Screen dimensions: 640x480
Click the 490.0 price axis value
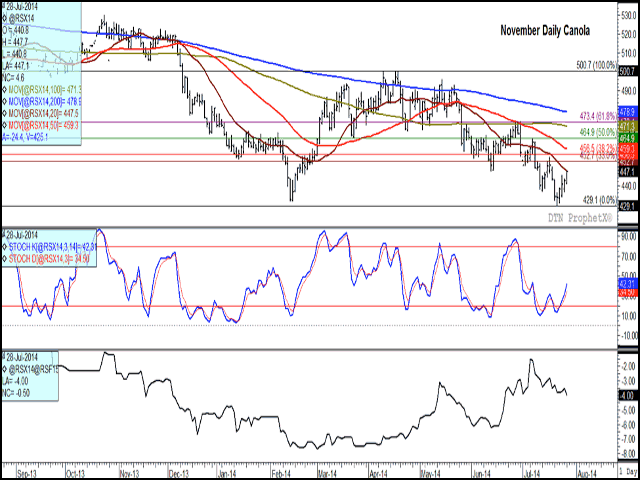click(x=629, y=91)
